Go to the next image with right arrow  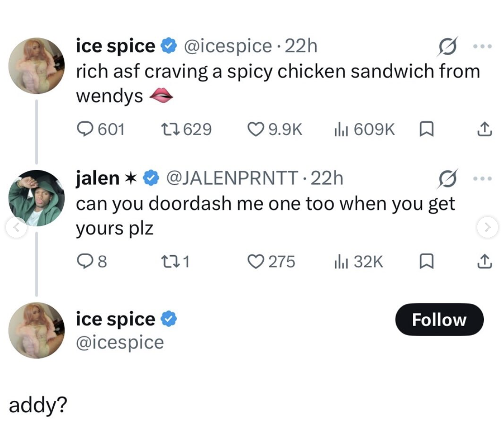[488, 227]
